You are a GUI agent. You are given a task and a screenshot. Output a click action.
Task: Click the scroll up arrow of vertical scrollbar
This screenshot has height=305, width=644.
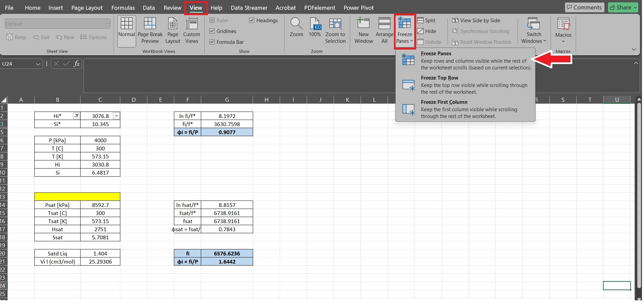(x=638, y=99)
